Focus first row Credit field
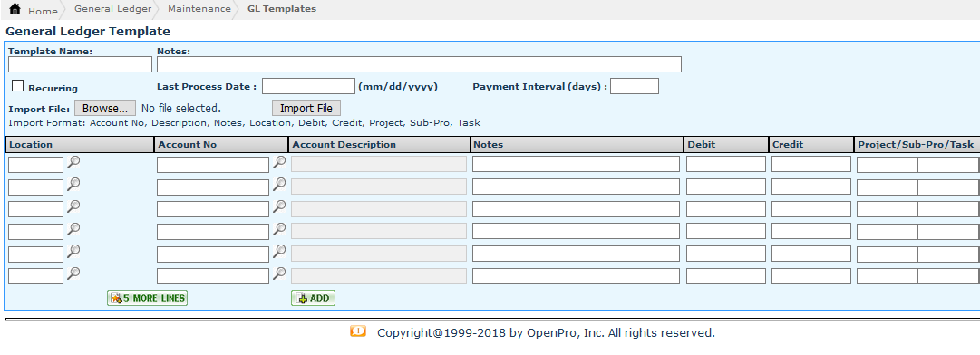The width and height of the screenshot is (980, 355). pyautogui.click(x=811, y=164)
